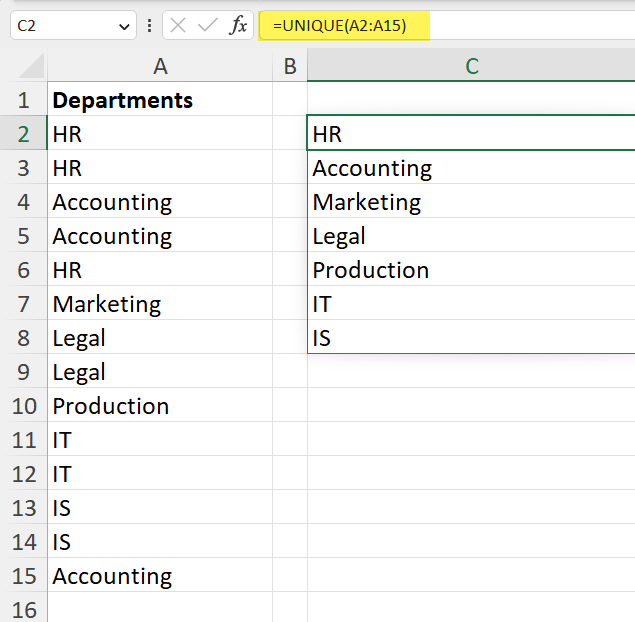Open the Name Box dropdown arrow
635x622 pixels.
click(124, 27)
